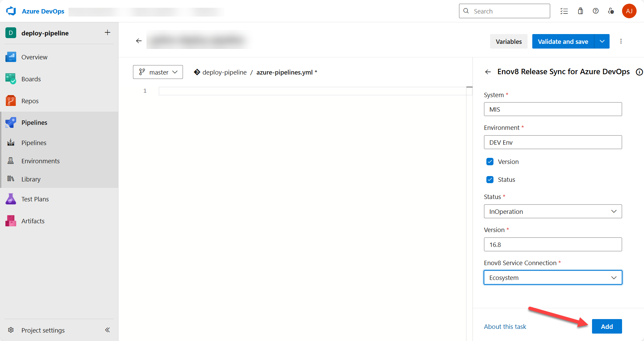Screen dimensions: 644x341
Task: Click the Azure DevOps logo icon
Action: click(11, 11)
